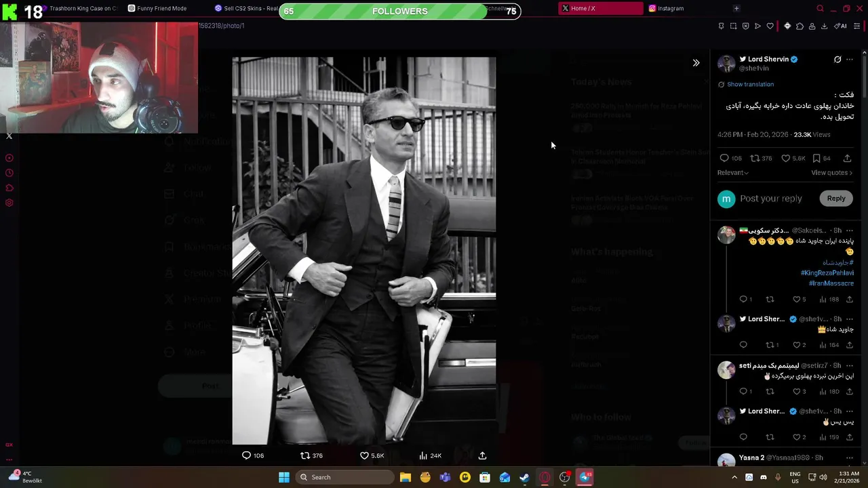Toggle the ad blocker shield icon

[x=745, y=26]
